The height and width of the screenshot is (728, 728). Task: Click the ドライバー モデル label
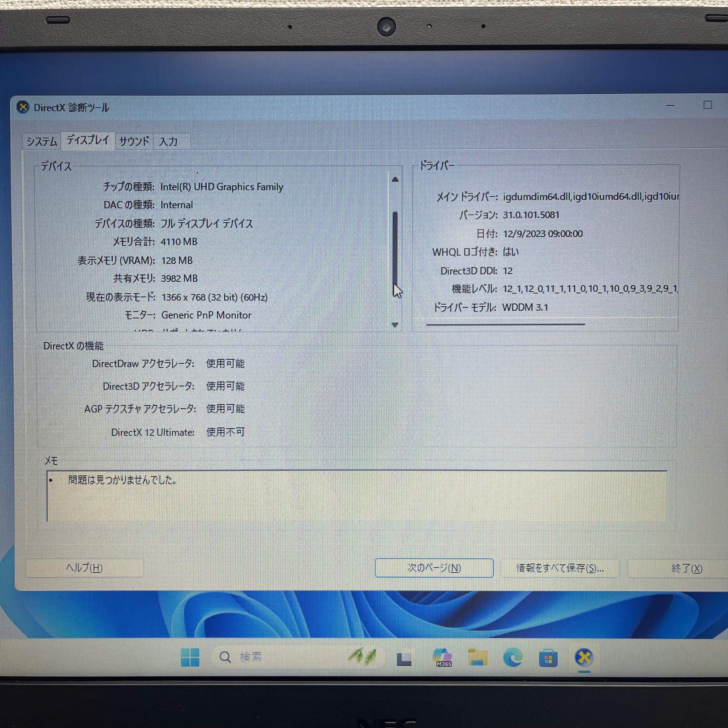click(x=465, y=307)
